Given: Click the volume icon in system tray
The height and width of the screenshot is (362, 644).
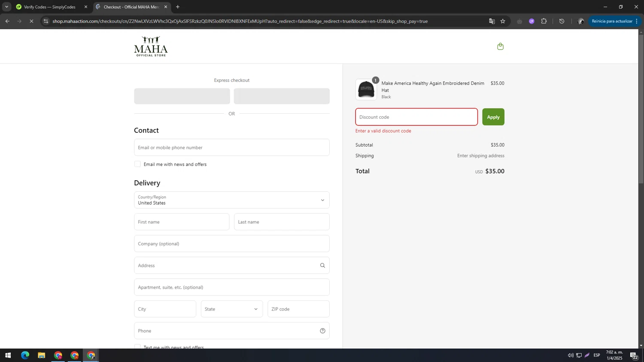Looking at the screenshot, I should coord(571,355).
